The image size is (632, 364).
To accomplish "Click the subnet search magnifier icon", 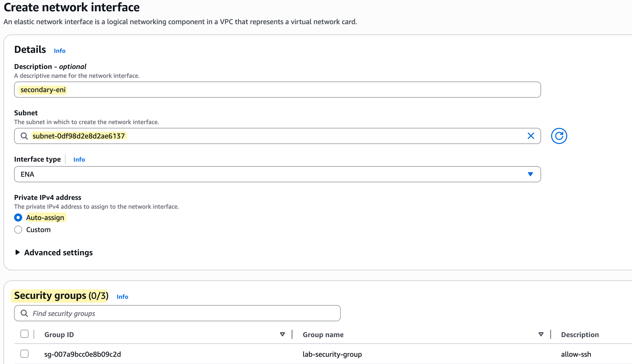I will (24, 136).
